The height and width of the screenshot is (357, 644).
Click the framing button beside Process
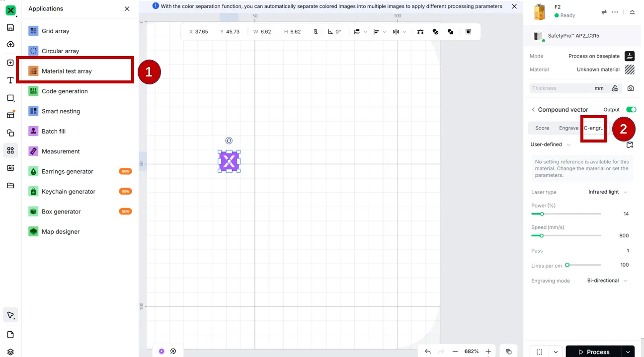click(540, 352)
